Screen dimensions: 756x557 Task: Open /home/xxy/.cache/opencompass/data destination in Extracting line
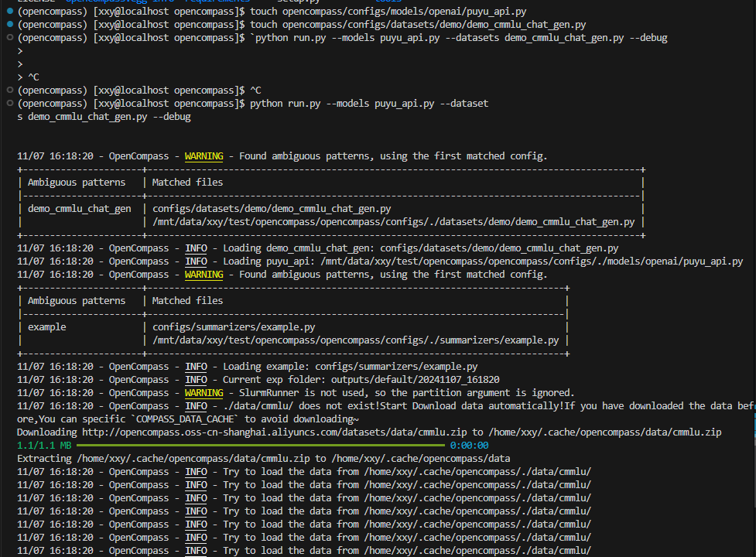[420, 459]
